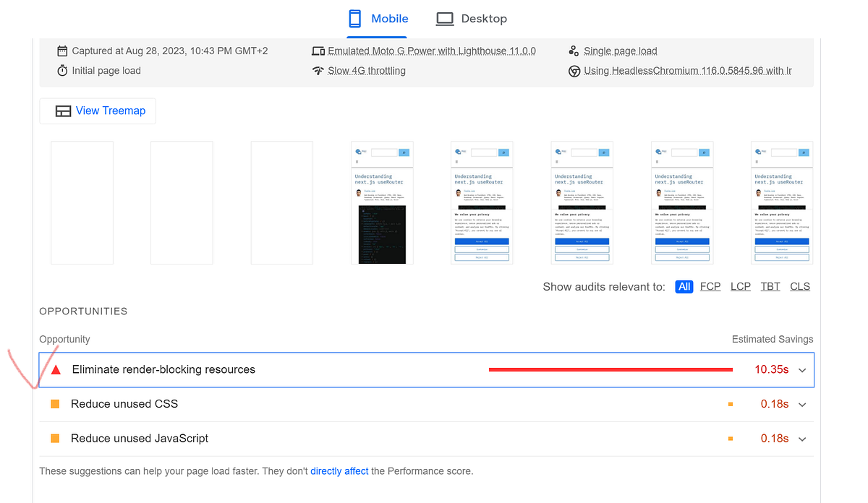Enable the TBT audit filter
The width and height of the screenshot is (868, 503).
click(x=770, y=286)
